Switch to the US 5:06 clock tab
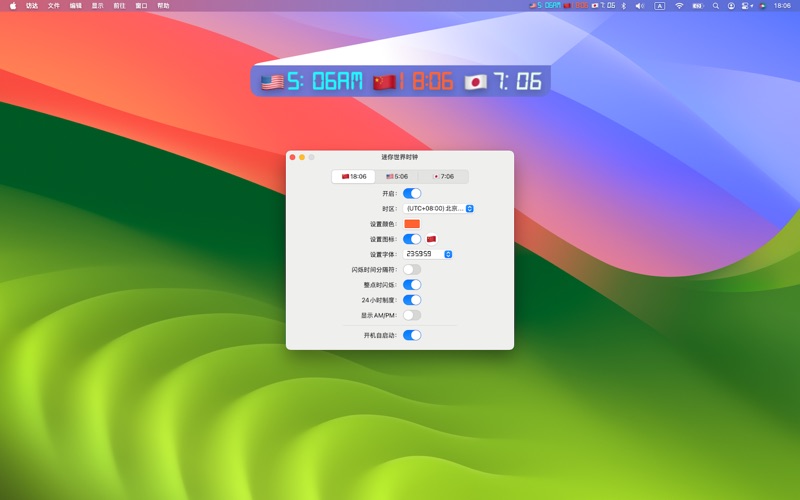This screenshot has width=800, height=500. [x=398, y=177]
